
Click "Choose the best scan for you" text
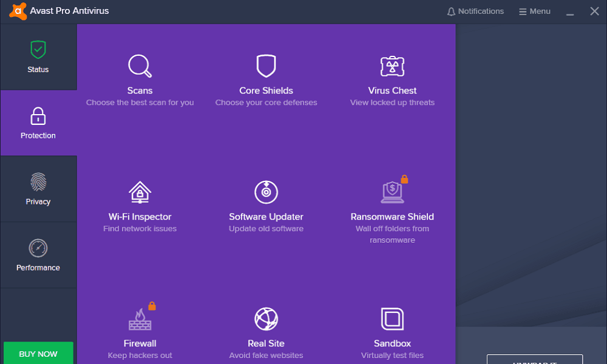pos(140,103)
